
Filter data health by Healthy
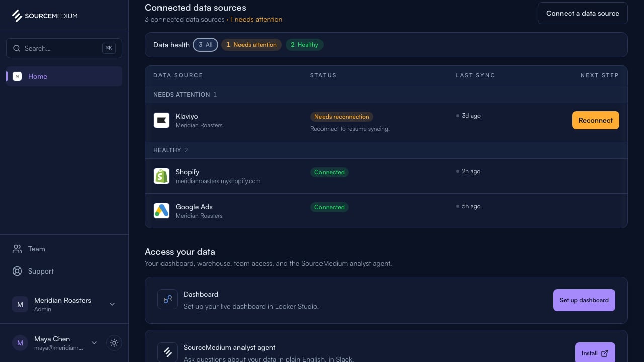(x=304, y=45)
